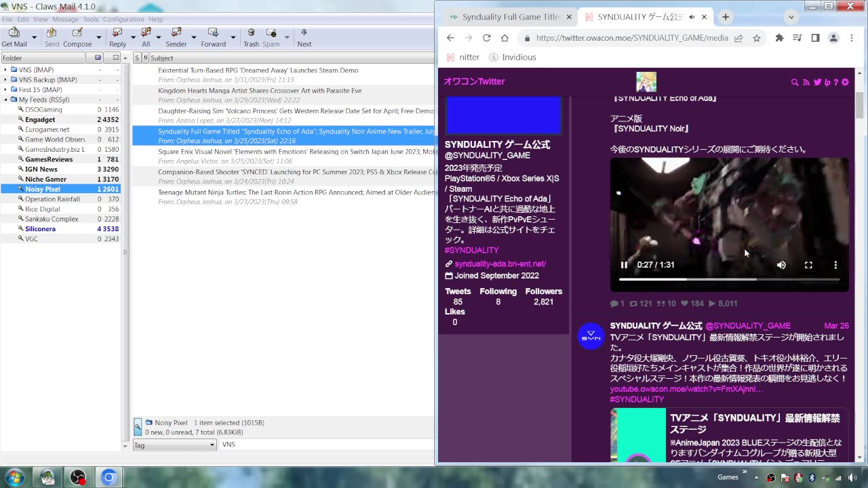The image size is (868, 488).
Task: Share this page from address bar
Action: [738, 38]
